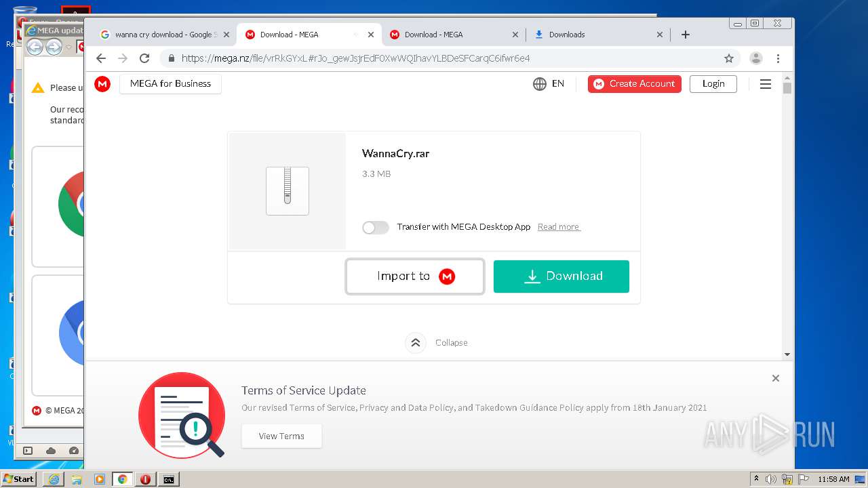Screen dimensions: 868x488
Task: Click the Create Account button
Action: point(635,83)
